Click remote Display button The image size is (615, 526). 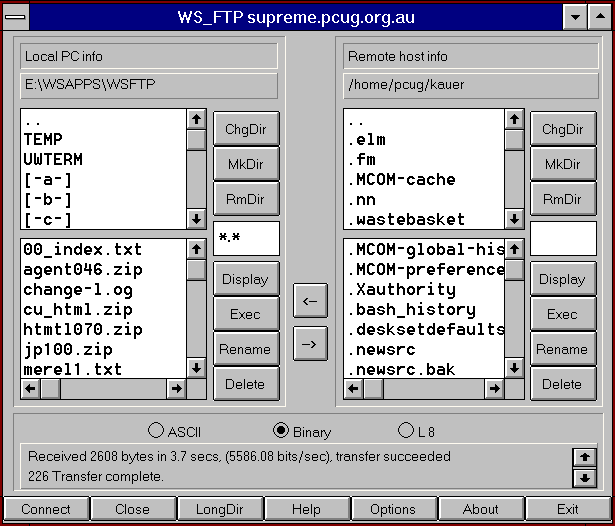(563, 279)
